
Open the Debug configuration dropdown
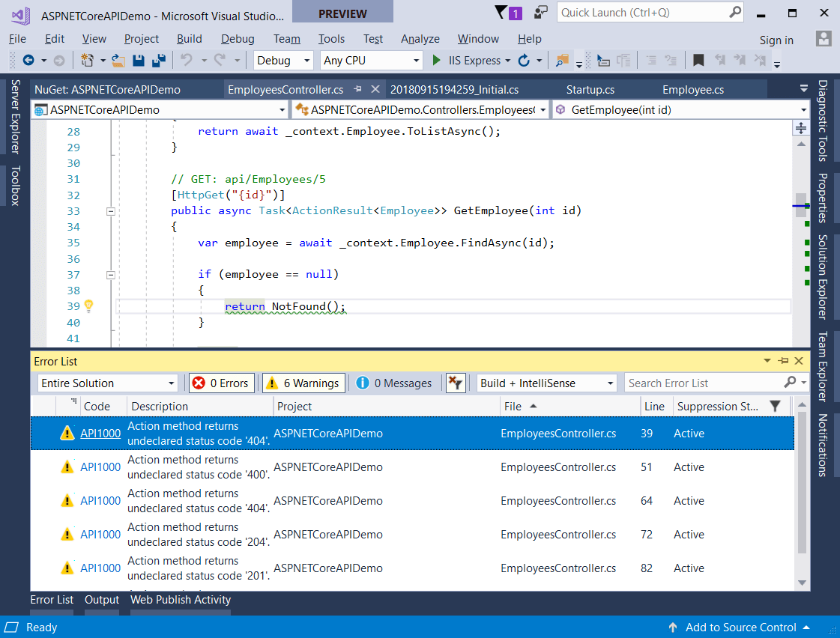(x=282, y=61)
